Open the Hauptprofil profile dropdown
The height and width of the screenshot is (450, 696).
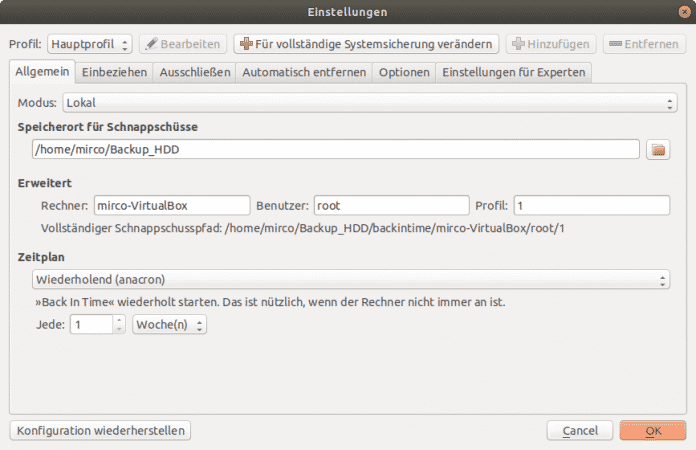(89, 44)
